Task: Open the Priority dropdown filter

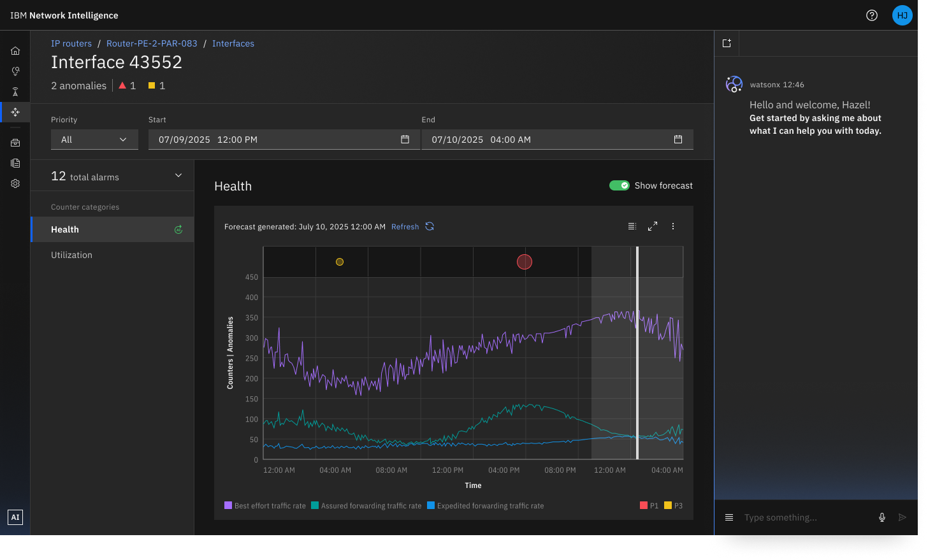Action: click(94, 139)
